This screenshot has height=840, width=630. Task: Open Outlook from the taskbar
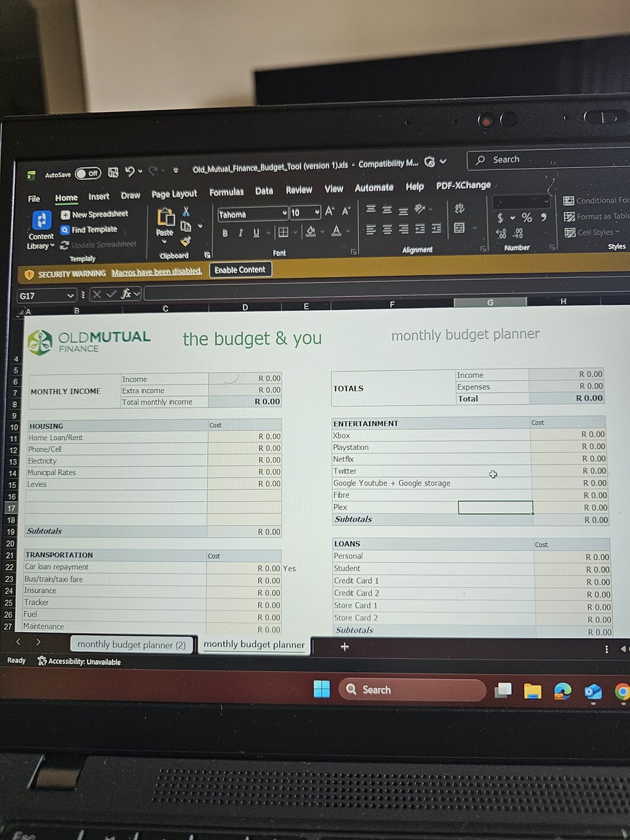pyautogui.click(x=593, y=692)
